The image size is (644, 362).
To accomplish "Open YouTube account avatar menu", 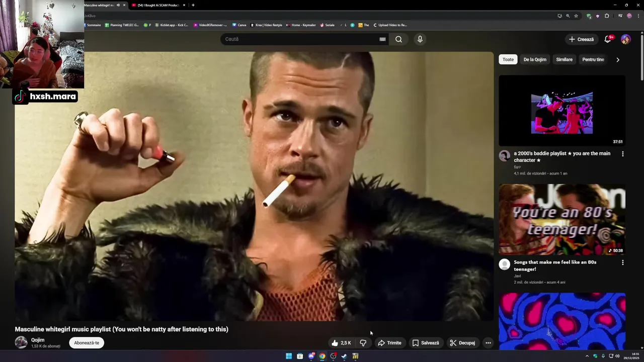I will click(x=625, y=39).
